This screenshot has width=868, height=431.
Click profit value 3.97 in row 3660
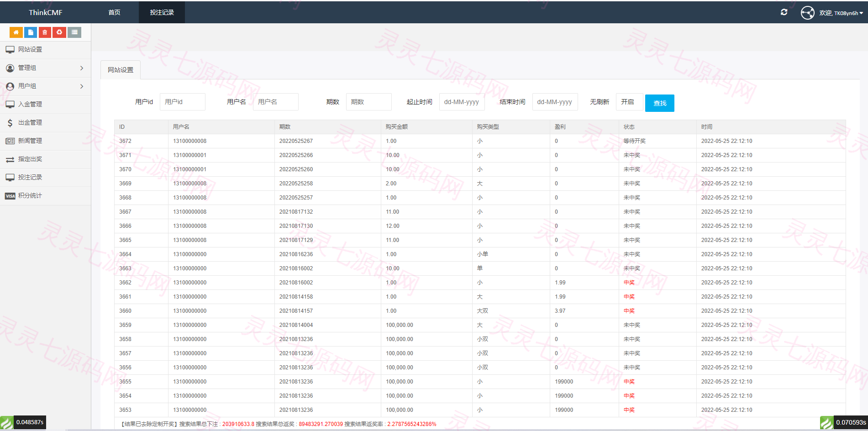pyautogui.click(x=560, y=311)
